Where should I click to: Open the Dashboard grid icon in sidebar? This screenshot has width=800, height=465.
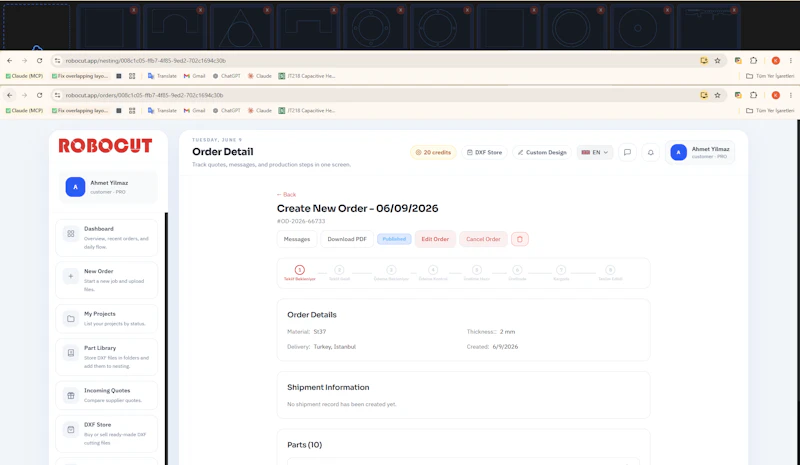pos(71,234)
